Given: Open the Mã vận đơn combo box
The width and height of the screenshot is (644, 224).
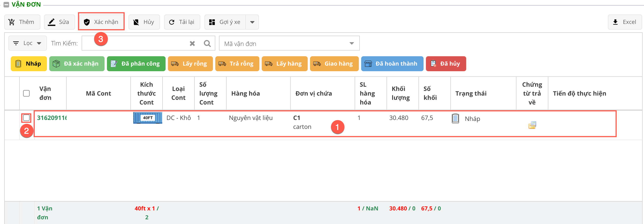Looking at the screenshot, I should pos(289,43).
